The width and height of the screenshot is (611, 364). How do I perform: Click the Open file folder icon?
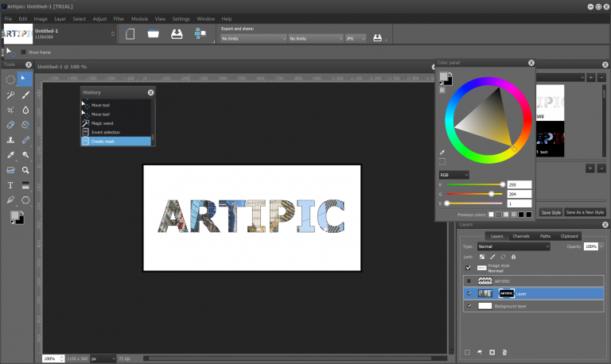(153, 34)
